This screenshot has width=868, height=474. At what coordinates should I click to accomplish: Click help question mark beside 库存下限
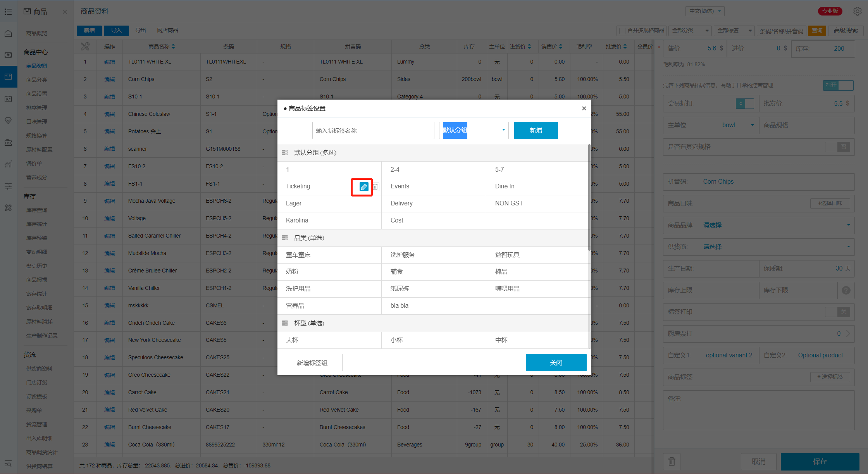846,290
